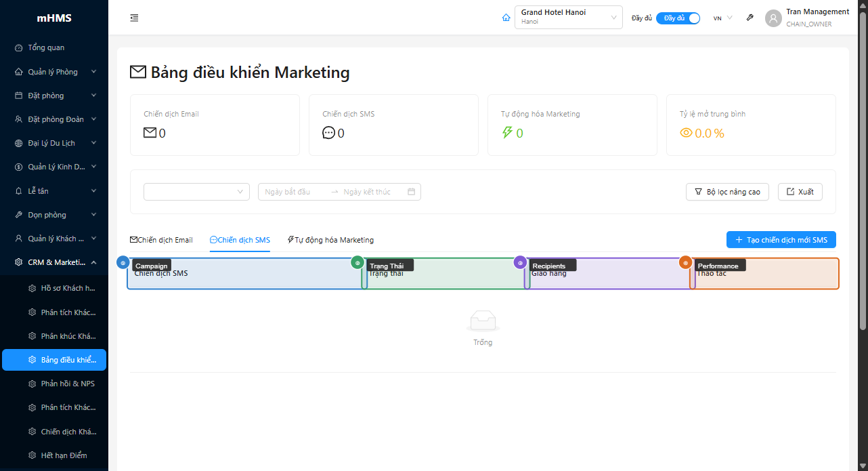Screen dimensions: 868x471
Task: Click the Ngày bắt đầu date field
Action: (292, 192)
